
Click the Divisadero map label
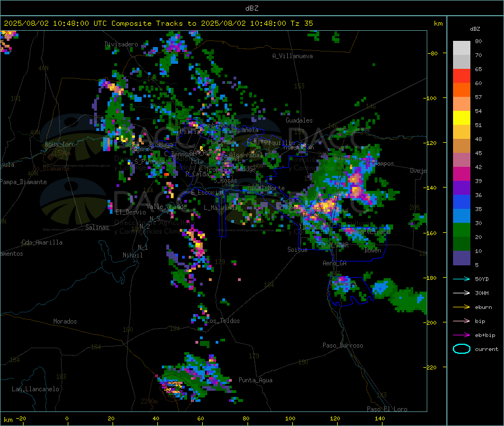pos(121,44)
